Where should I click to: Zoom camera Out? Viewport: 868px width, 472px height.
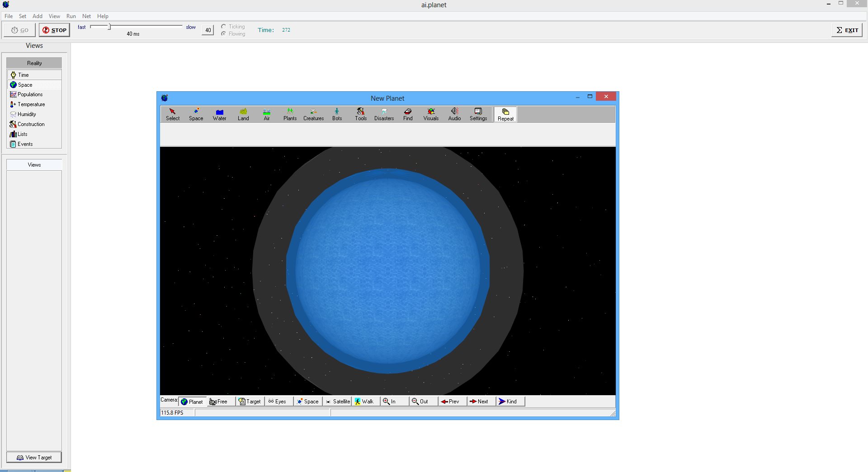[424, 402]
